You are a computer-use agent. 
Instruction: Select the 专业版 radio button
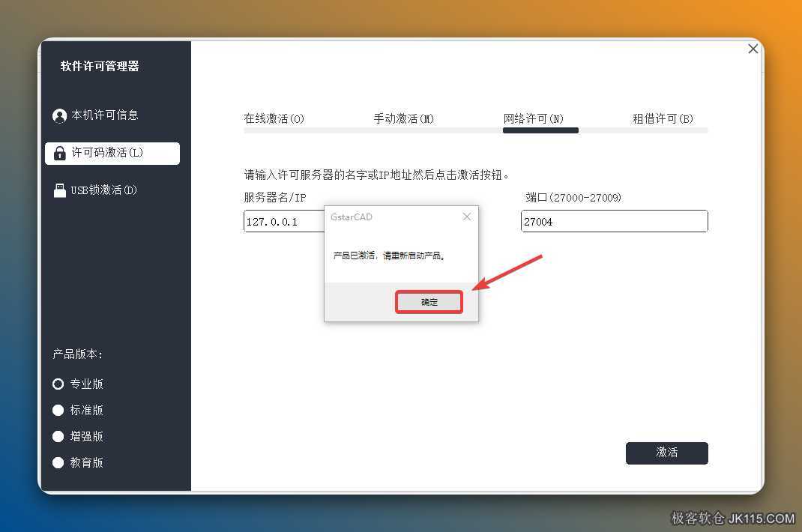[x=58, y=384]
